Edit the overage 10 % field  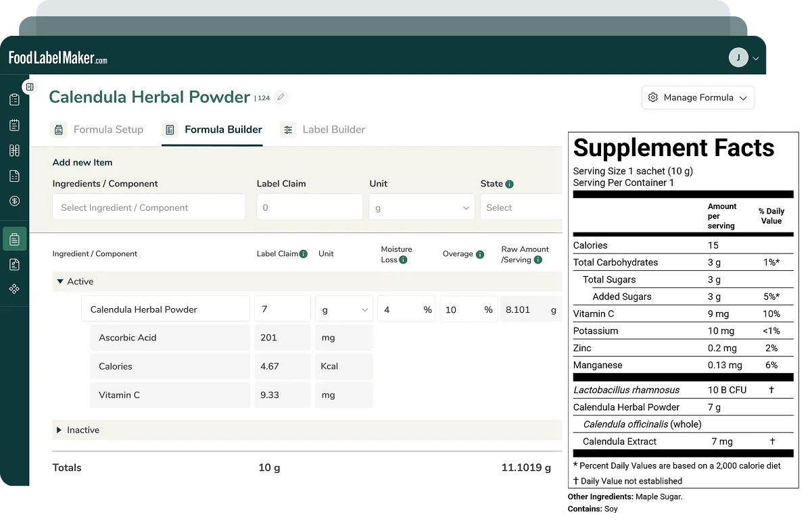point(469,309)
